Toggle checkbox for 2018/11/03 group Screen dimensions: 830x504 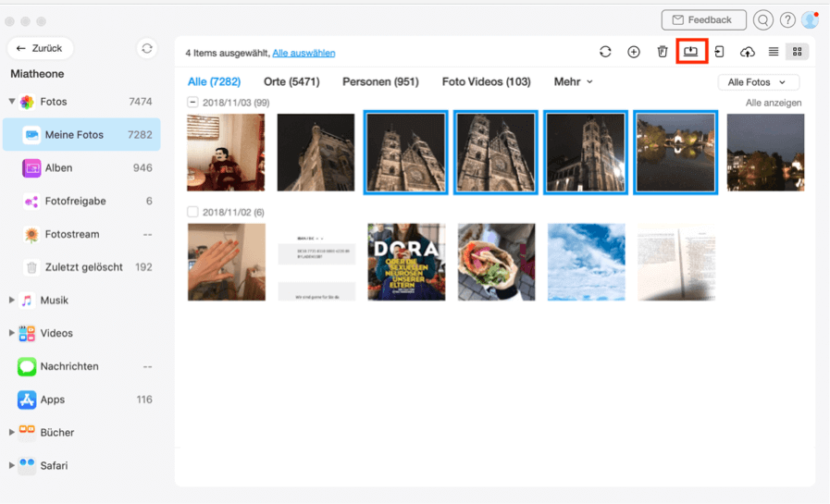192,103
